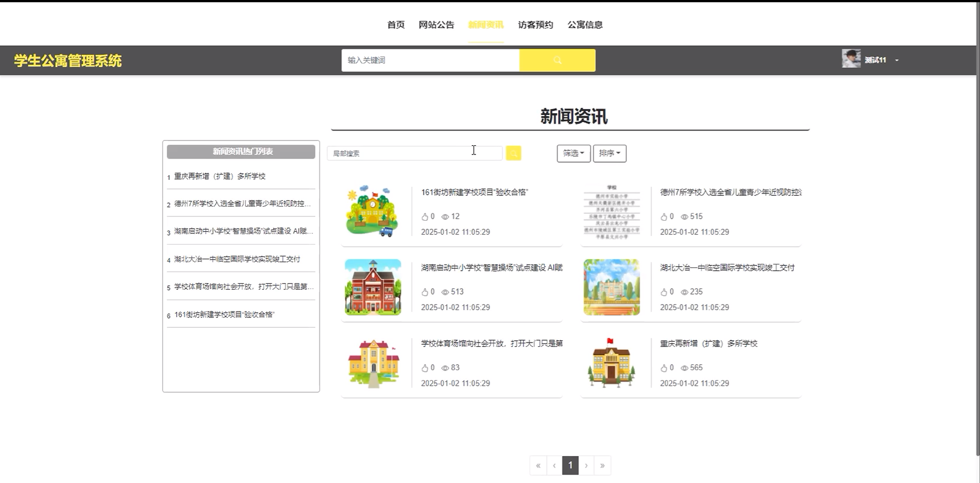Open the 排序 sort dropdown
The image size is (980, 483).
(x=609, y=153)
